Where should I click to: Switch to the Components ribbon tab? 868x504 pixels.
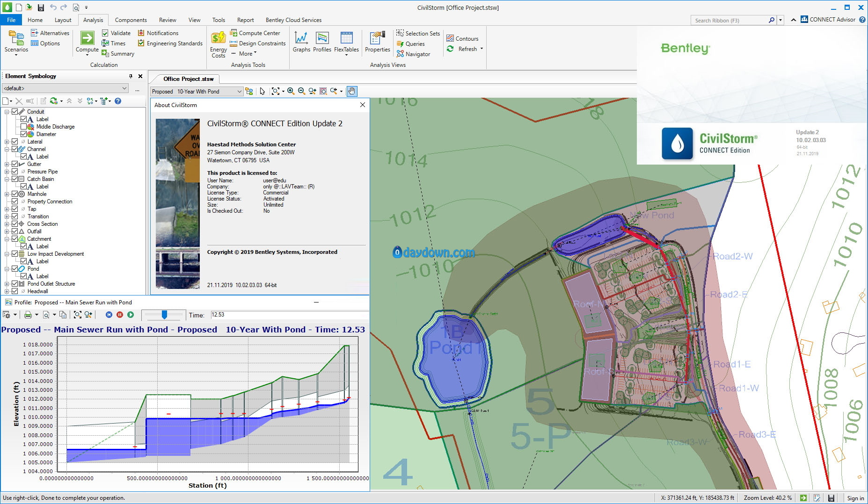point(131,20)
